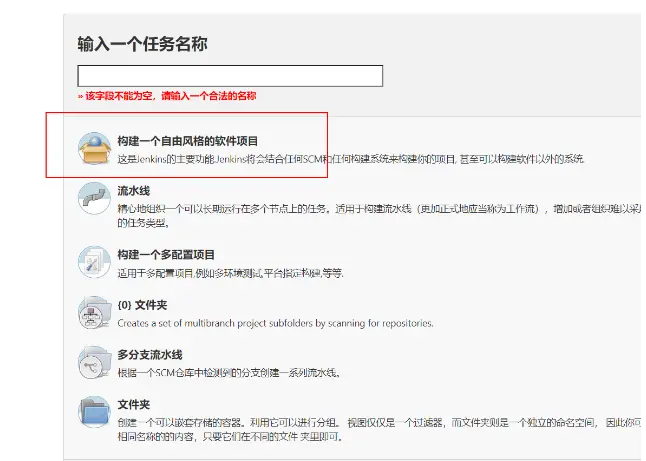Choose 多分支流水线 item title
The width and height of the screenshot is (646, 461).
(x=150, y=355)
